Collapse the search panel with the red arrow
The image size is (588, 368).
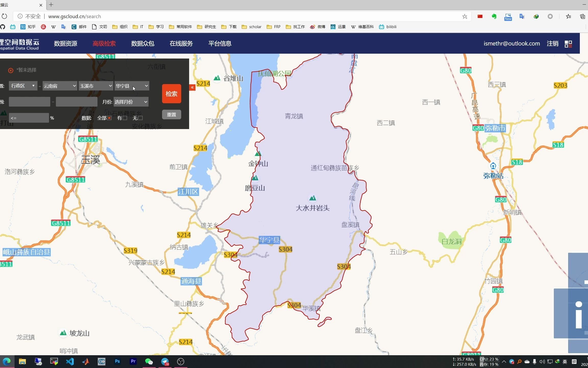(x=192, y=87)
